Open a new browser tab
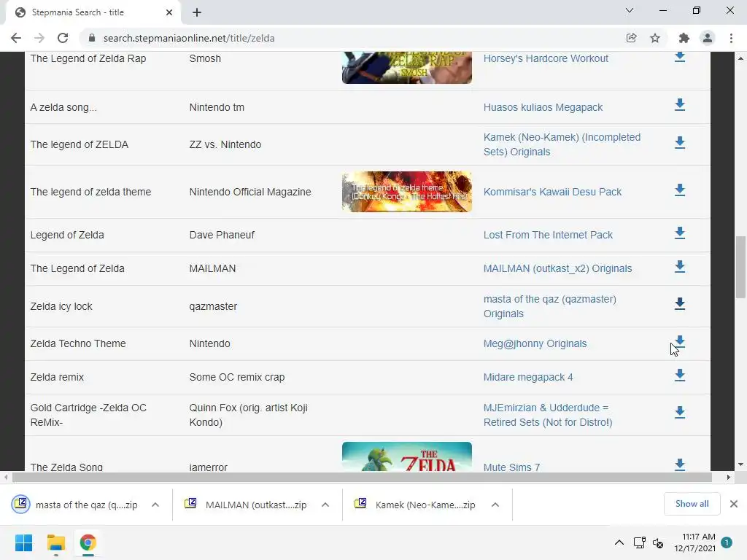Viewport: 747px width, 560px height. [197, 12]
